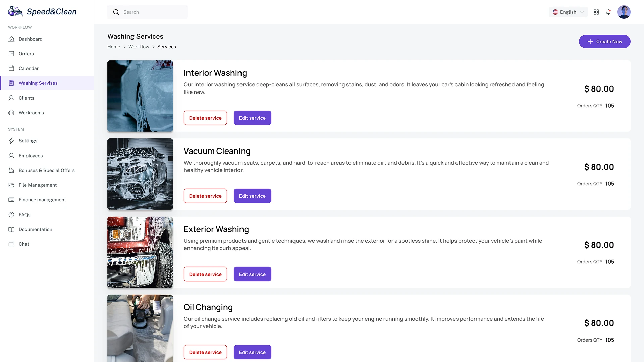Click the search magnifier in search bar
644x362 pixels.
116,12
